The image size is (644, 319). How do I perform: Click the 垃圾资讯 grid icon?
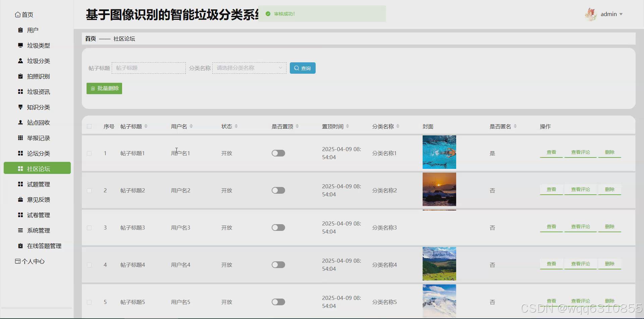point(20,91)
